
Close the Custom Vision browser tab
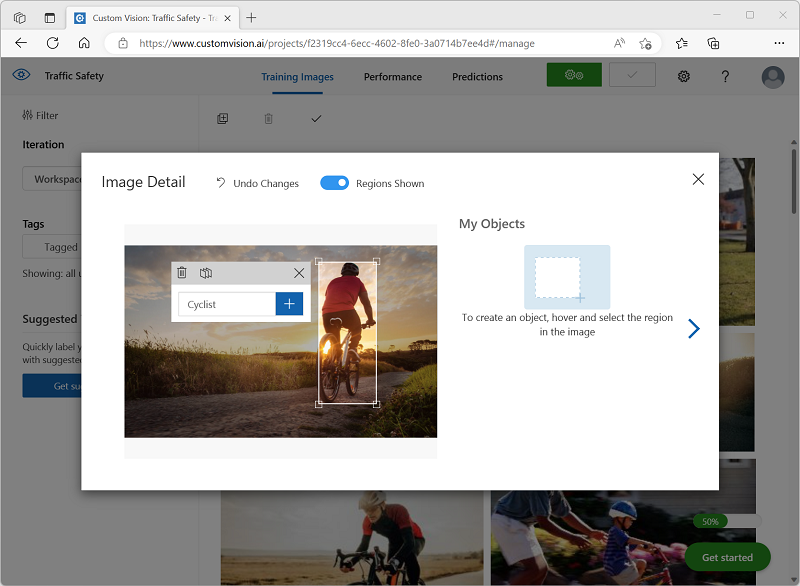[228, 18]
